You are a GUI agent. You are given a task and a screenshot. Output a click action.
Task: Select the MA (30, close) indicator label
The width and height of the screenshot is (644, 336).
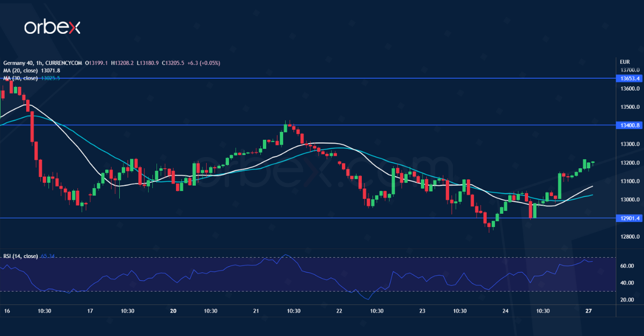tap(20, 78)
